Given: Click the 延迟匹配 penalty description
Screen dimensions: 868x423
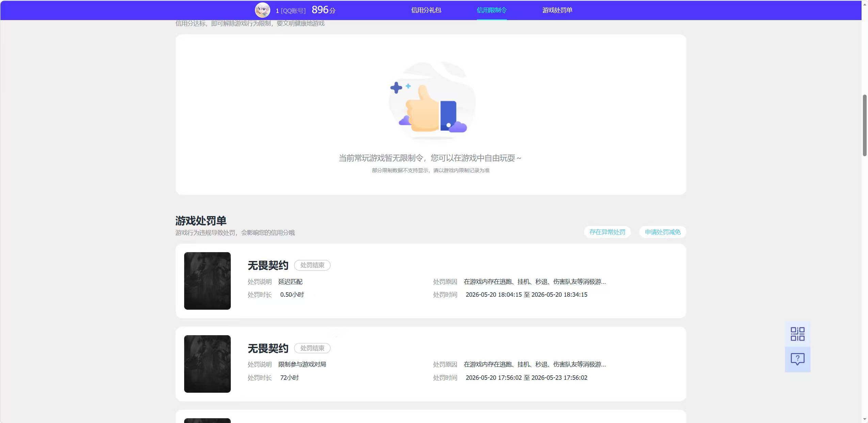Looking at the screenshot, I should point(290,282).
